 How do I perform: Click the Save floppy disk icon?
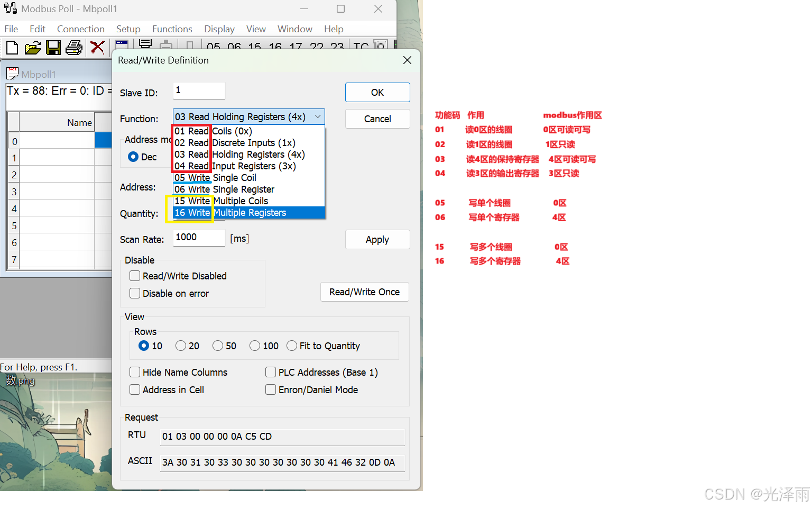53,48
